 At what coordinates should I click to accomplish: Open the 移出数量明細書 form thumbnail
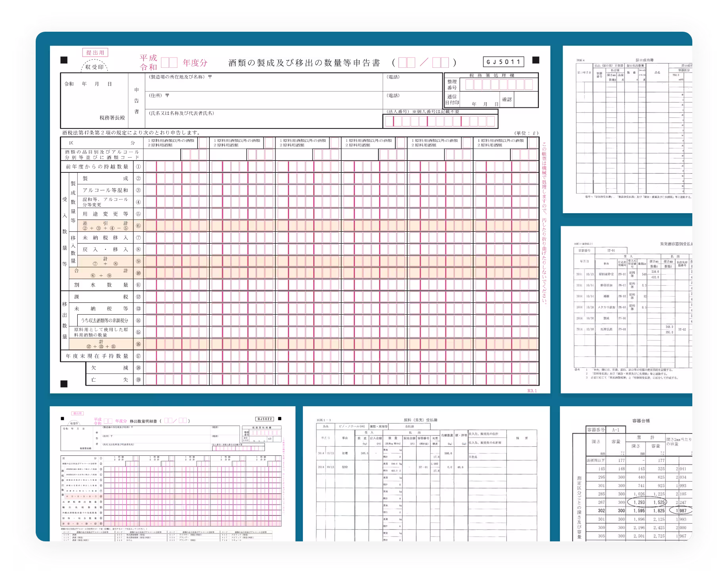point(172,474)
